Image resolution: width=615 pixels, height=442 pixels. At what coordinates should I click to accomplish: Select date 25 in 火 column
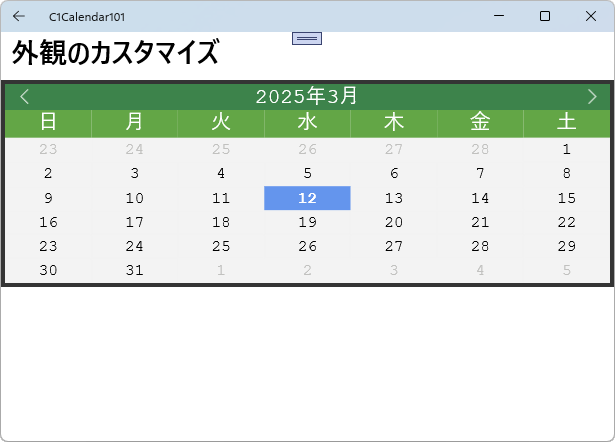click(x=221, y=246)
